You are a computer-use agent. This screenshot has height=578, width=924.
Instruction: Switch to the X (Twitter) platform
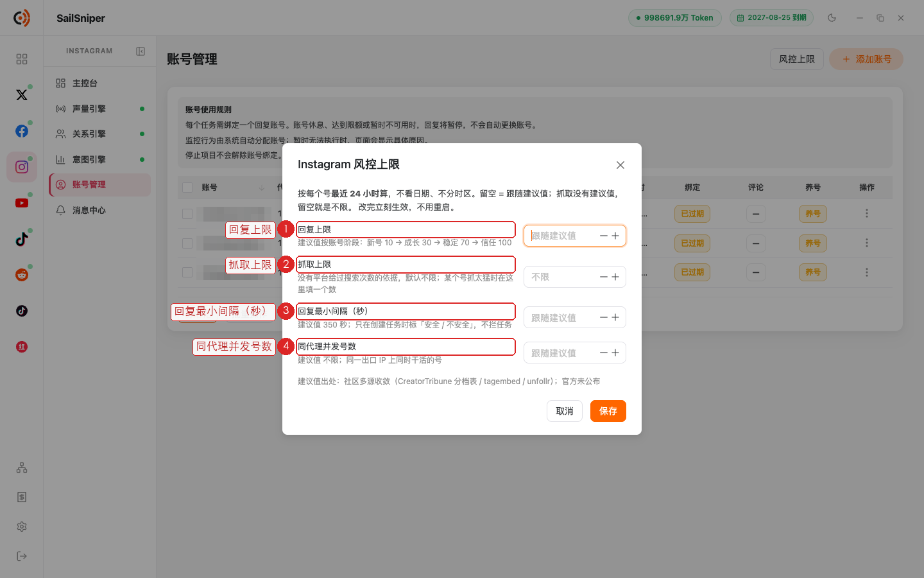(x=22, y=95)
